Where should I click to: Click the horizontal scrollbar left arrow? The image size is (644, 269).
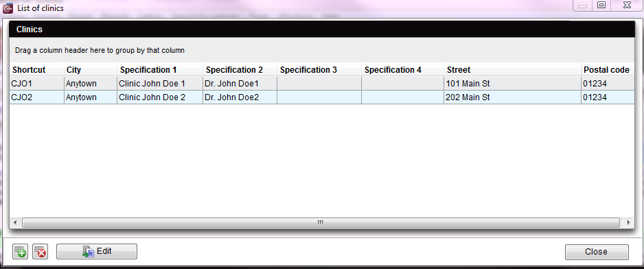(x=15, y=222)
